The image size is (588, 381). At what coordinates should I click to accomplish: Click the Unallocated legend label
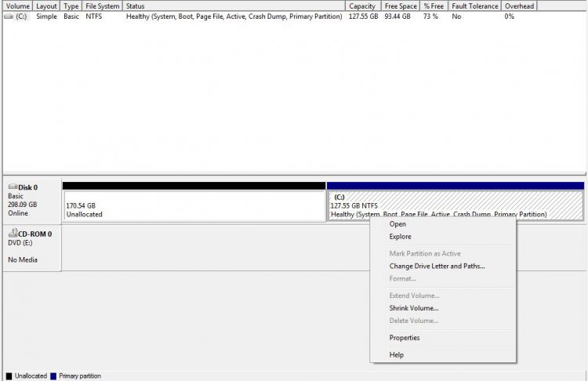click(x=31, y=376)
